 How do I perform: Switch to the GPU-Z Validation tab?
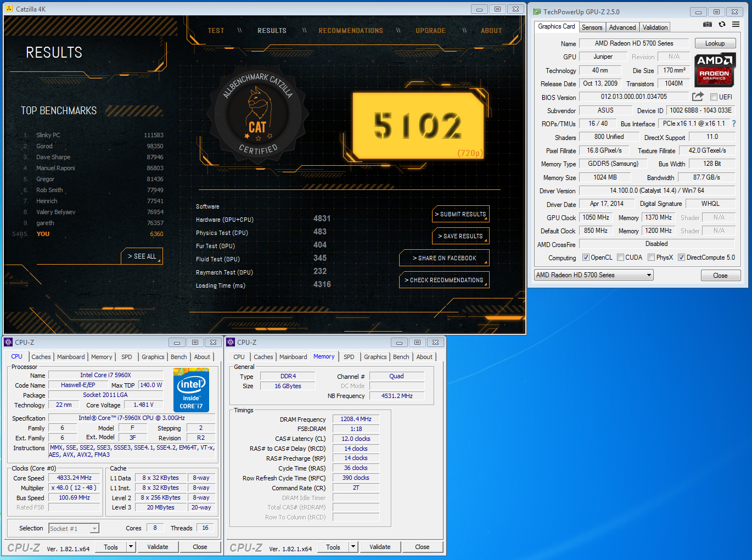point(655,27)
